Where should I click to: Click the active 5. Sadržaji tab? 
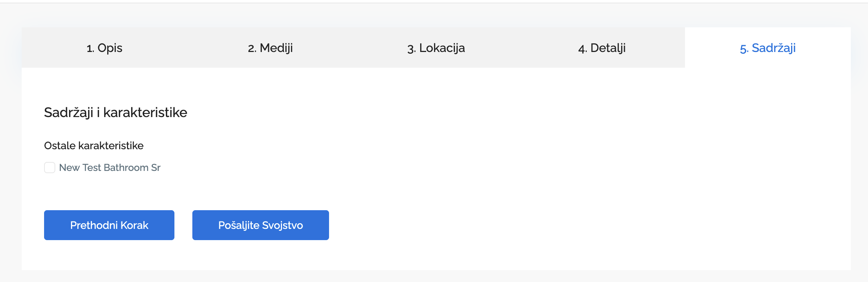click(768, 48)
